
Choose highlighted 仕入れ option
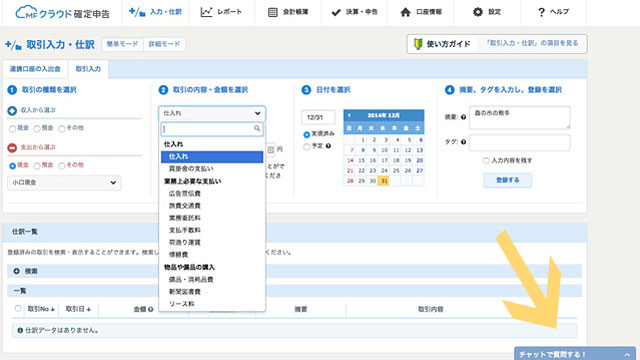click(x=212, y=157)
